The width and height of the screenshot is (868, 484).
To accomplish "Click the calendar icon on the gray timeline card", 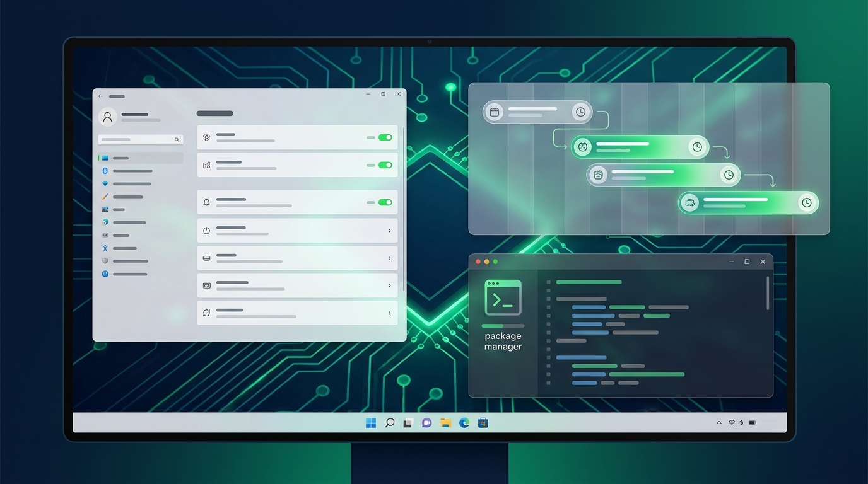I will pyautogui.click(x=495, y=112).
